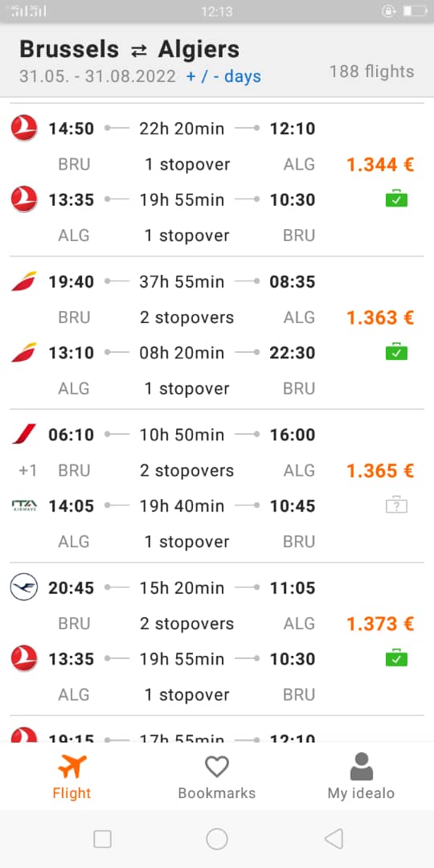Image resolution: width=434 pixels, height=868 pixels.
Task: Tap the unknown baggage icon under 1.365 €
Action: click(x=396, y=505)
